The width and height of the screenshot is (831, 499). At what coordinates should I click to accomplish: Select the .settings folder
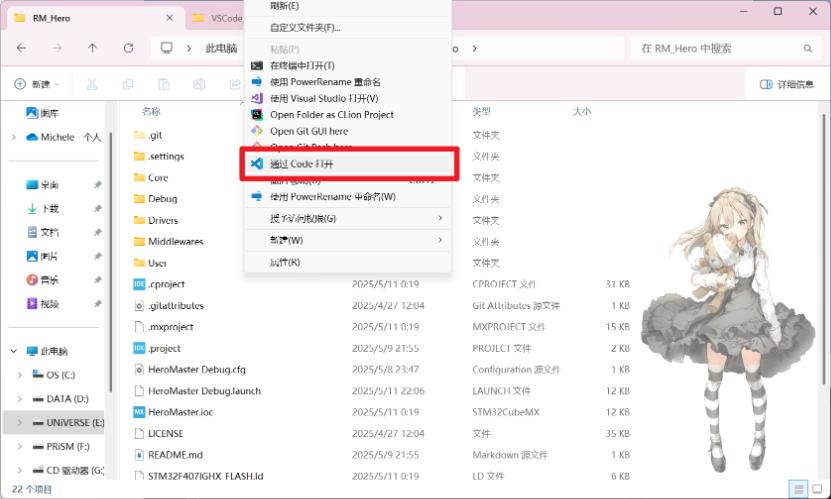pos(159,156)
